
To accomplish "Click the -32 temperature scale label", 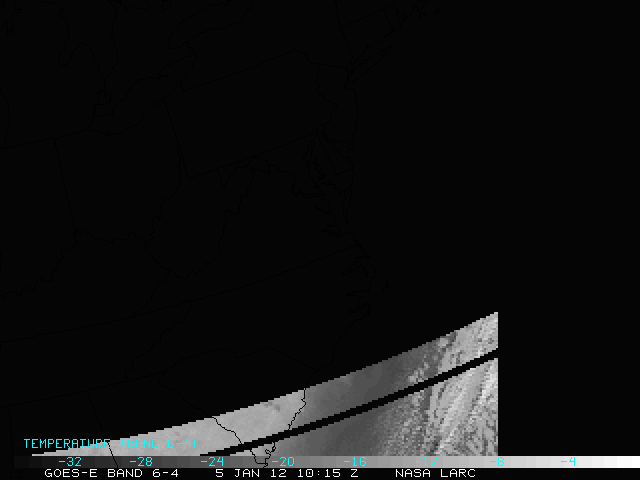I will 70,462.
